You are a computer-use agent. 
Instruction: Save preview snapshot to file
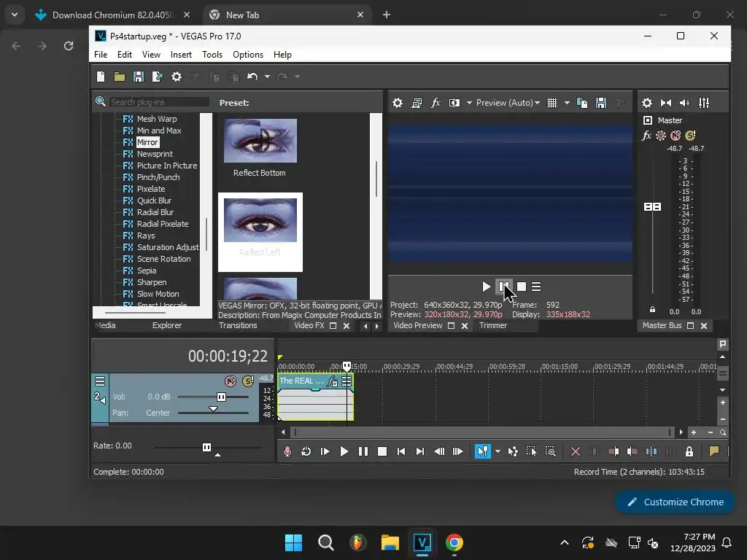(x=601, y=103)
